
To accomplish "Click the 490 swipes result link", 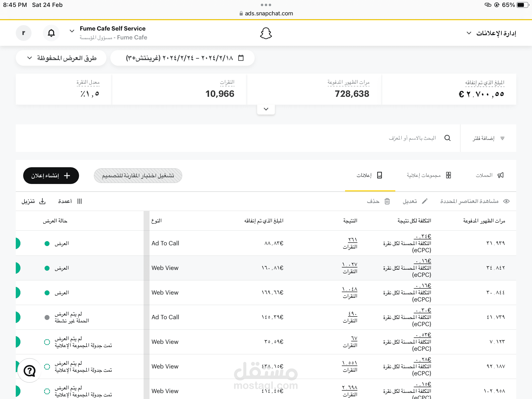I will click(352, 314).
